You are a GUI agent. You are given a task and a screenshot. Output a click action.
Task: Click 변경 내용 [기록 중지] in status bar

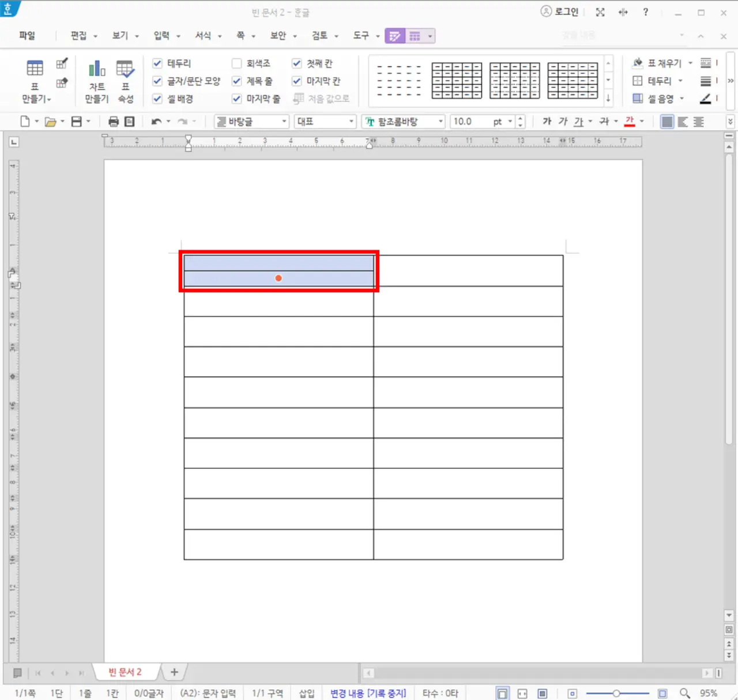pyautogui.click(x=368, y=693)
